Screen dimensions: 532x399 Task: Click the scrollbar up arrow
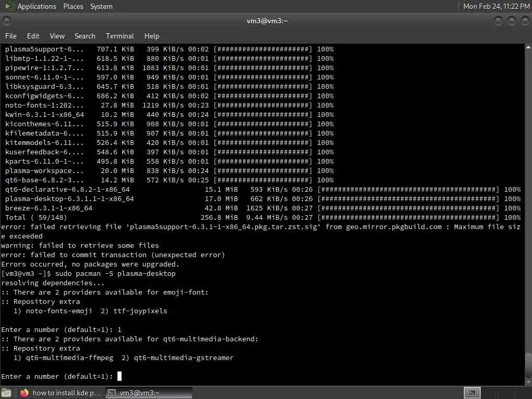tap(528, 47)
